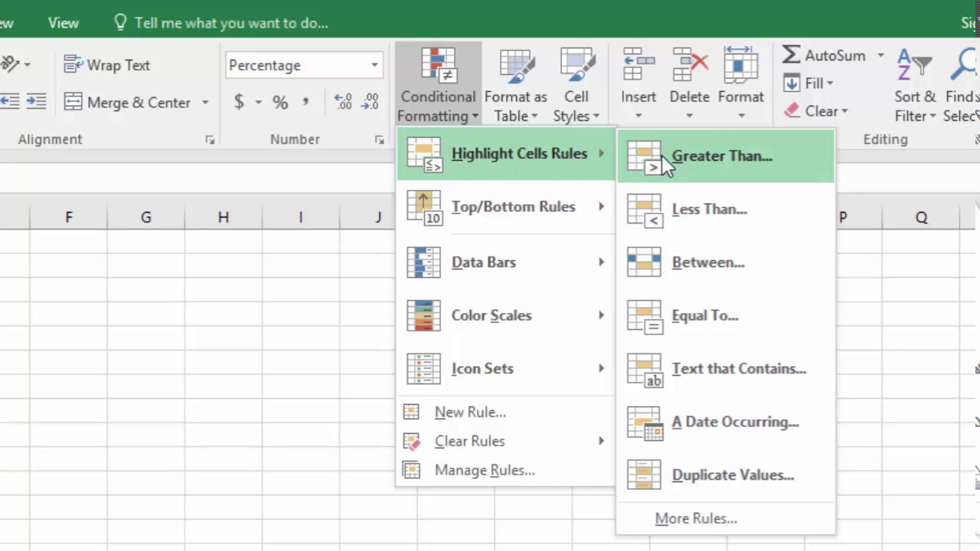Click the Merge & Center button
Image resolution: width=980 pixels, height=551 pixels.
click(129, 102)
